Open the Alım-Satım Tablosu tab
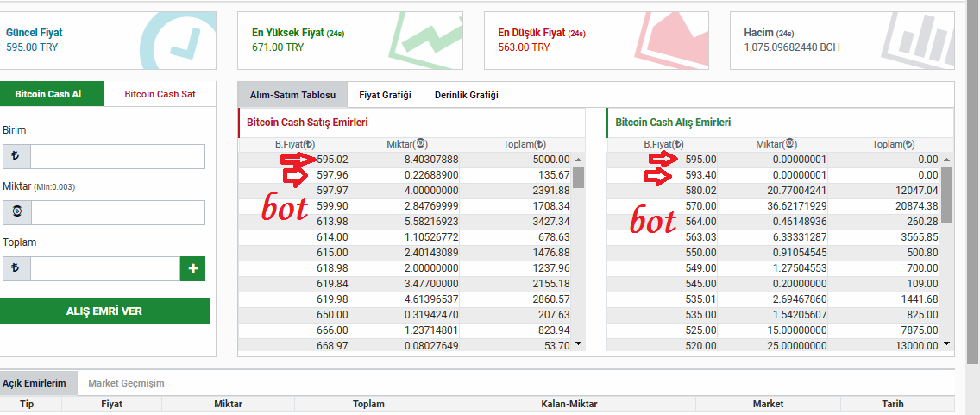 [x=292, y=95]
